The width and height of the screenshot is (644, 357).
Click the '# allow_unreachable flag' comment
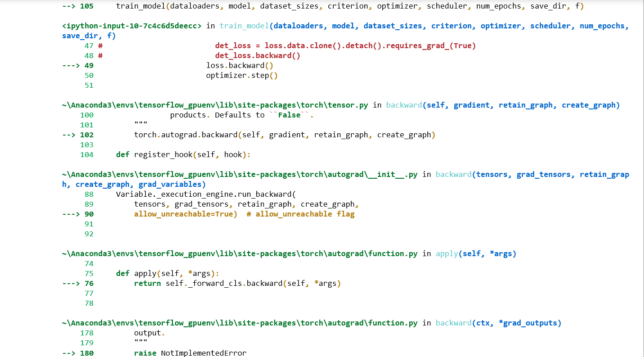point(300,214)
